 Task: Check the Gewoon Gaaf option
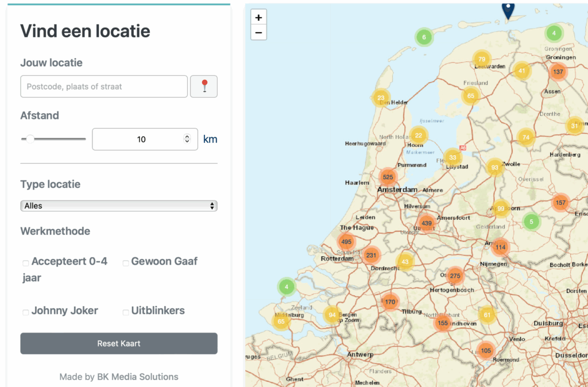tap(126, 263)
